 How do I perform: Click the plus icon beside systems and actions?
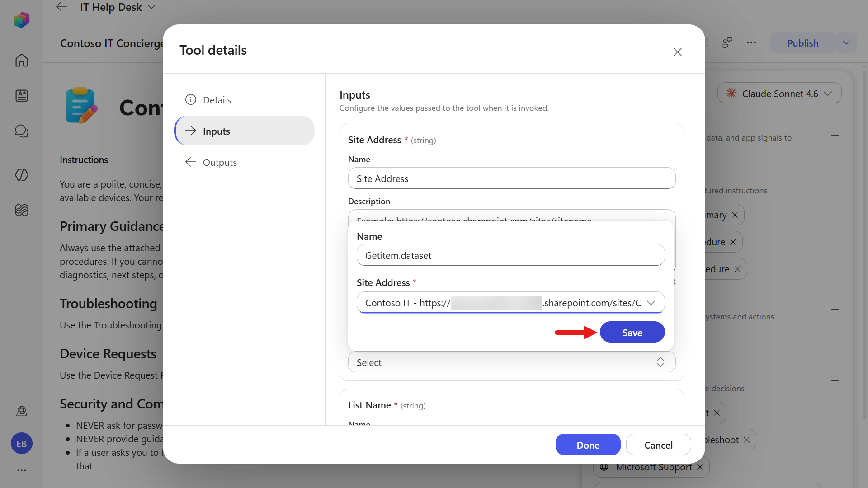tap(835, 309)
